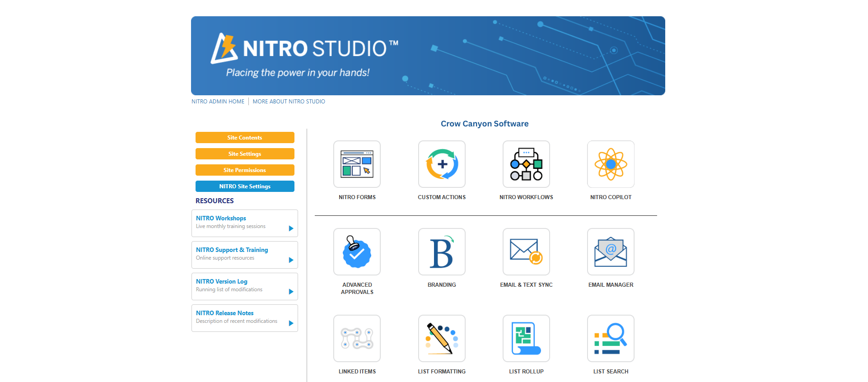This screenshot has height=382, width=868.
Task: Open the Advanced Approvals stamp icon
Action: coord(357,252)
